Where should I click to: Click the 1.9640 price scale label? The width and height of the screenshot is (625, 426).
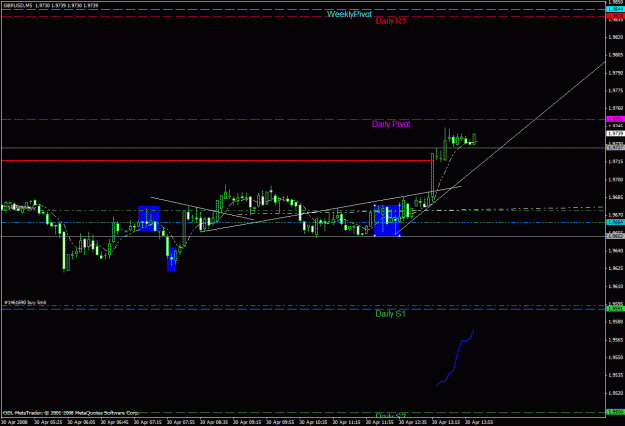click(616, 251)
